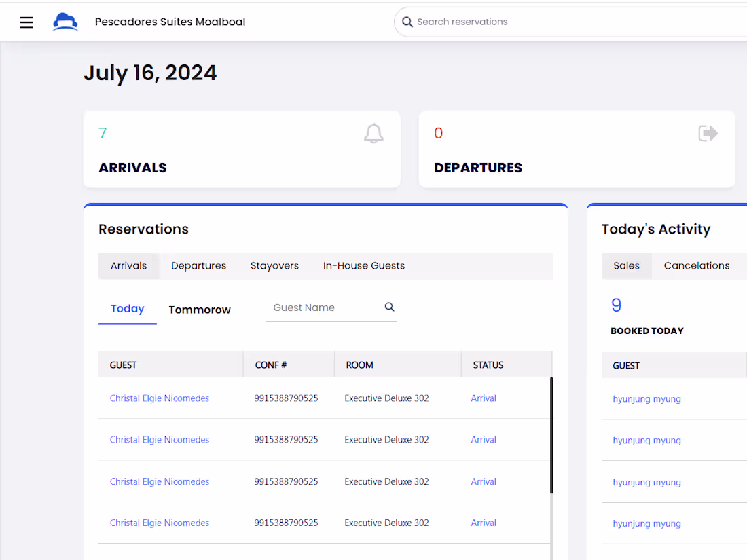Select the Arrivals tab in Reservations
The height and width of the screenshot is (560, 747).
(129, 265)
